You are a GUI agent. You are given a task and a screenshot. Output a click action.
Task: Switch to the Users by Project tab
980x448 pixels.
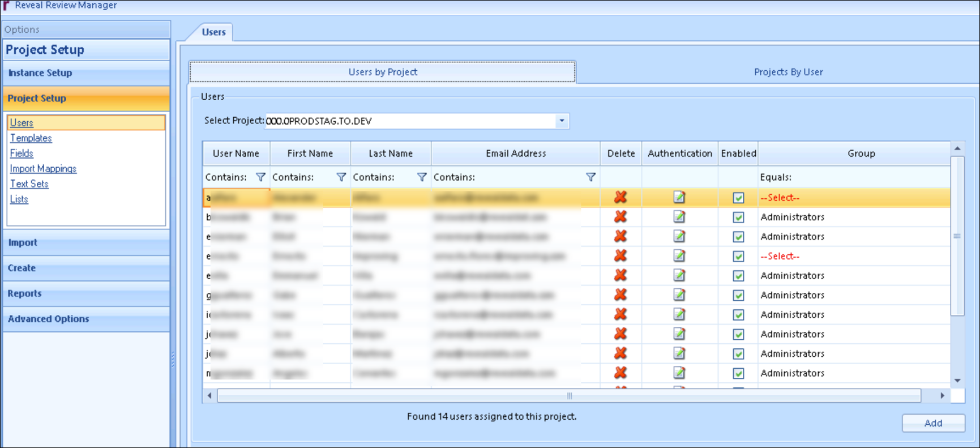pyautogui.click(x=383, y=72)
